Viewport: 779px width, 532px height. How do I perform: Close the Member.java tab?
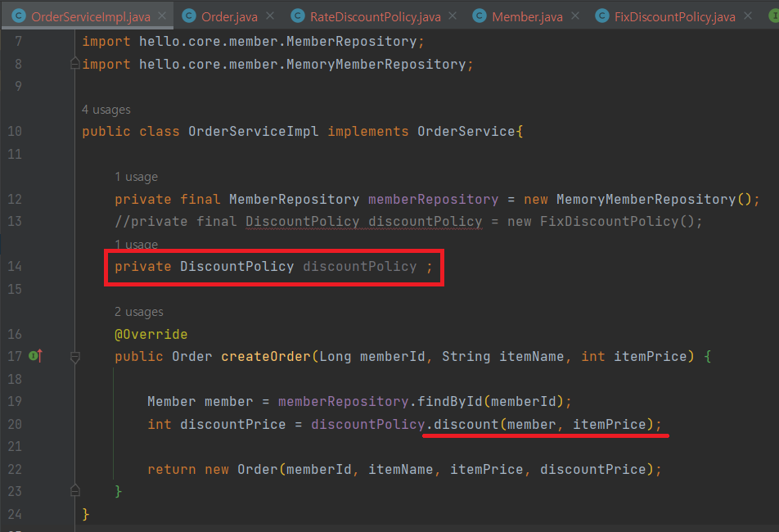574,16
